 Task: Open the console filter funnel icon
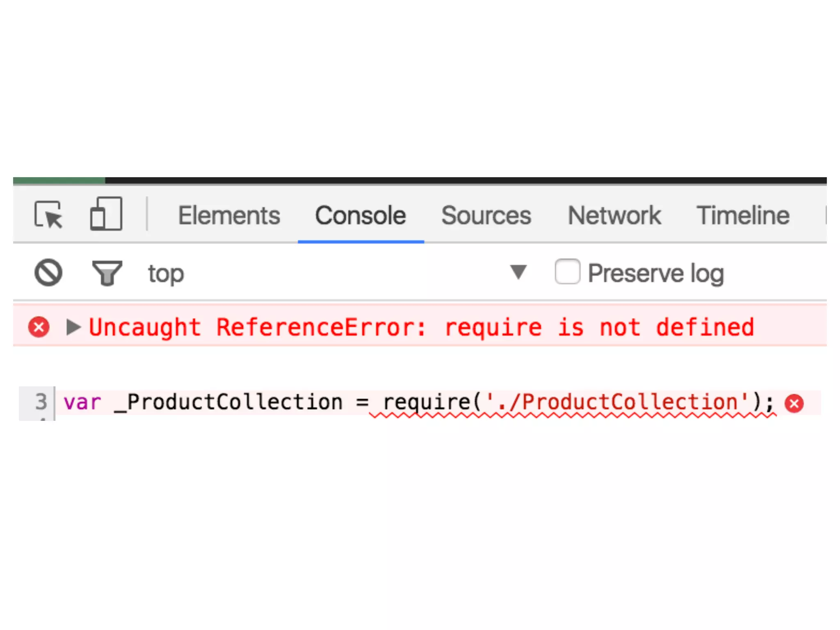[107, 273]
